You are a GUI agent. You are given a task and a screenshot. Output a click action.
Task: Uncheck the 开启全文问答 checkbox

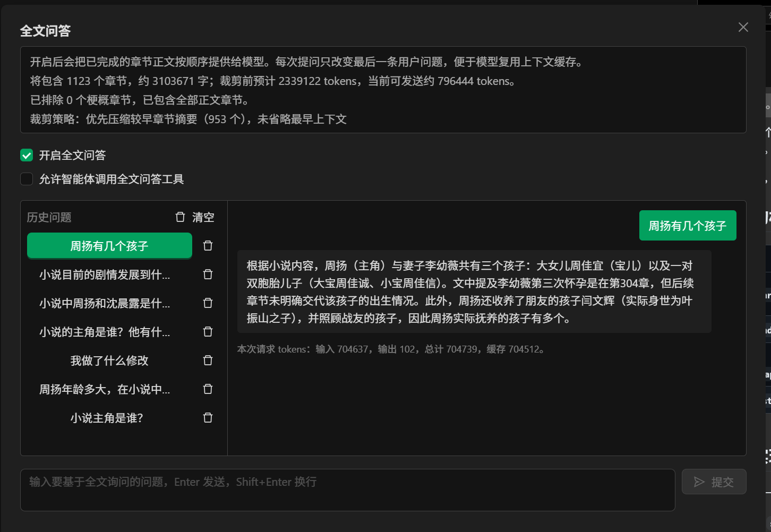27,155
